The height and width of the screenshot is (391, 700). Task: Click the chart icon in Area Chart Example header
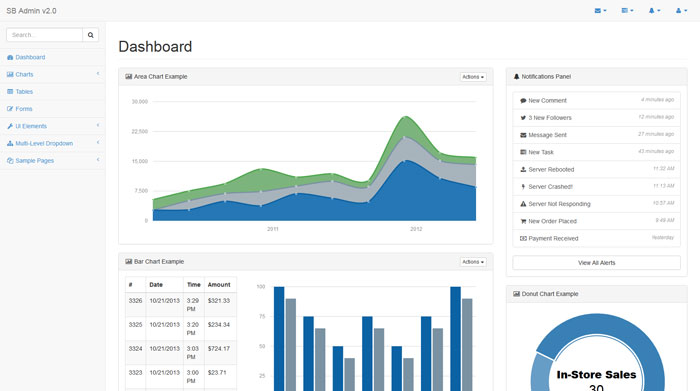[129, 77]
